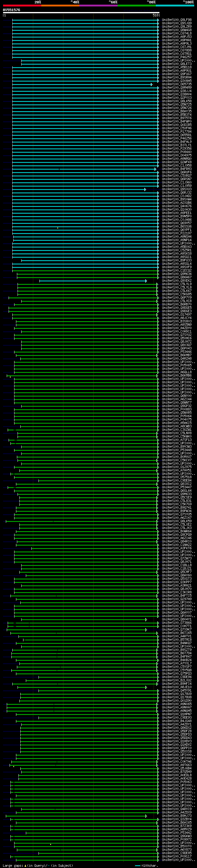Image resolution: width=197 pixels, height=868 pixels.
Task: Click the red 20% identity legend swatch
Action: [22, 6]
